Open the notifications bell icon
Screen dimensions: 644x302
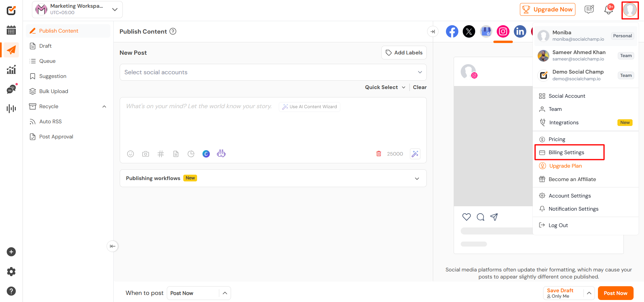click(609, 9)
